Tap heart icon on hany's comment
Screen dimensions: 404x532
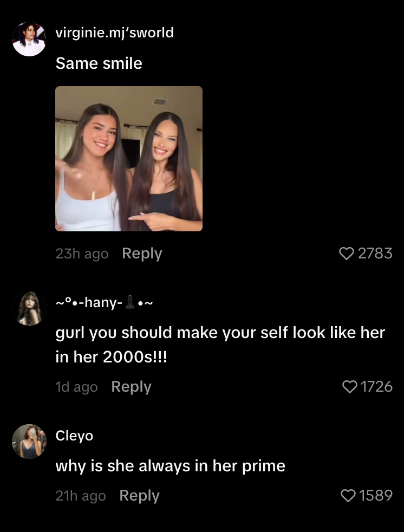click(349, 386)
